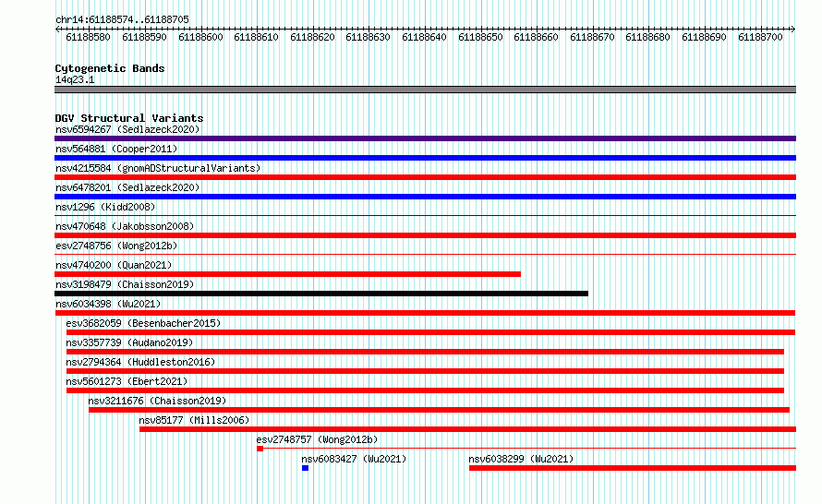822x504 pixels.
Task: Click ruler position 61188630
Action: pyautogui.click(x=368, y=37)
